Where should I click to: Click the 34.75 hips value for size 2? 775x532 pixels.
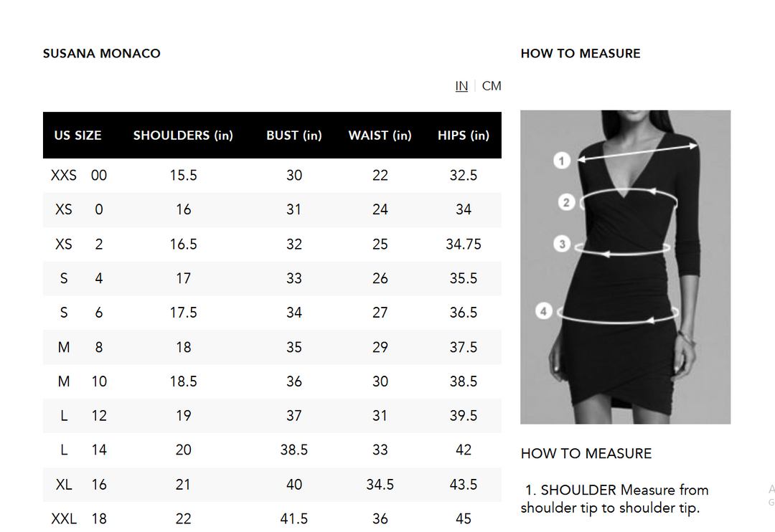464,244
